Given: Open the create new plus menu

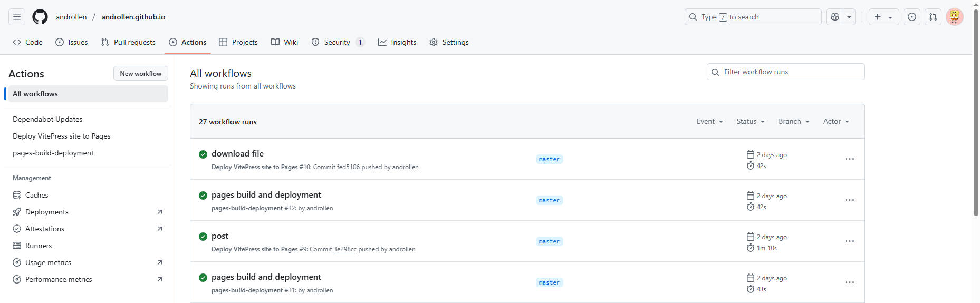Looking at the screenshot, I should (x=883, y=17).
